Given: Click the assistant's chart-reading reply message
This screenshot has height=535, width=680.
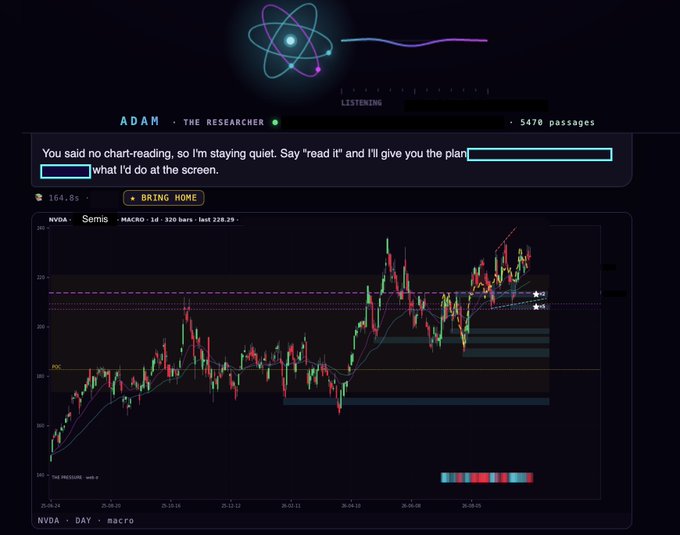Looking at the screenshot, I should (331, 161).
